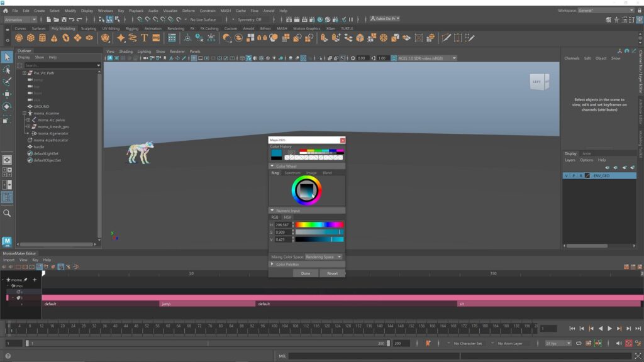This screenshot has width=644, height=362.
Task: Select the arrow Select tool in toolbox
Action: [7, 57]
